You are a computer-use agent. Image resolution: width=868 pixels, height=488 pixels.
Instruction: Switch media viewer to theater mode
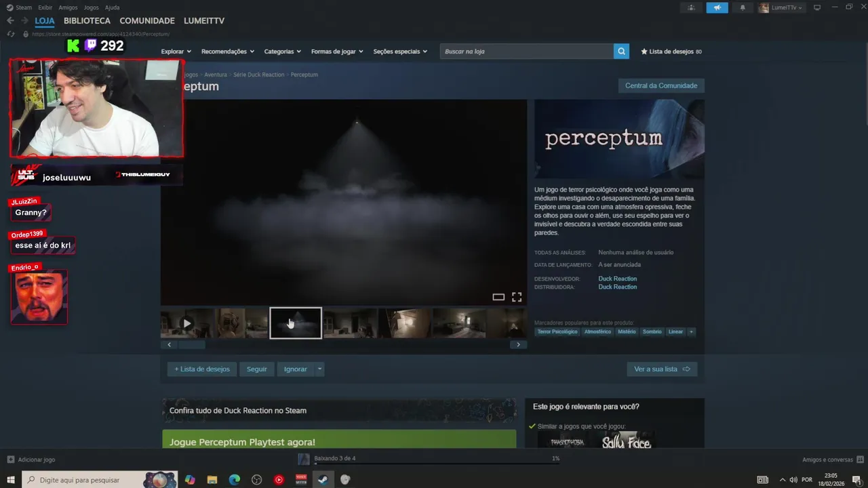498,297
